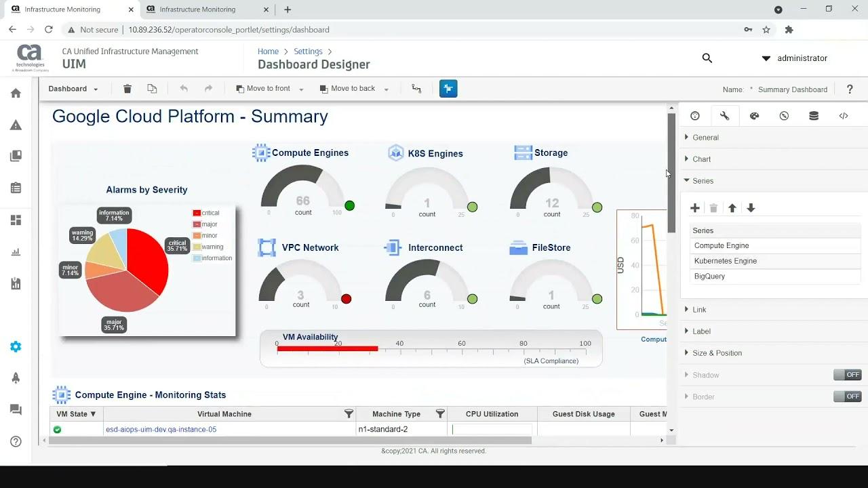Open the Home icon in left sidebar
868x488 pixels.
(x=16, y=93)
